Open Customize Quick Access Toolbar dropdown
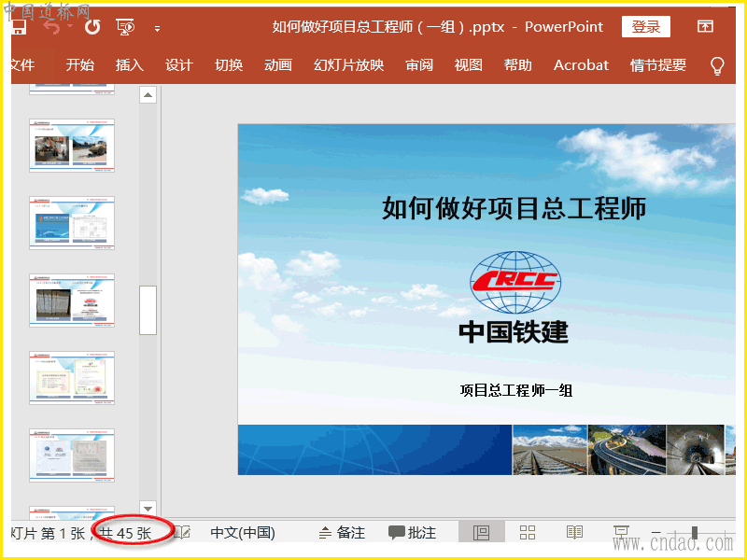This screenshot has width=747, height=560. [157, 29]
